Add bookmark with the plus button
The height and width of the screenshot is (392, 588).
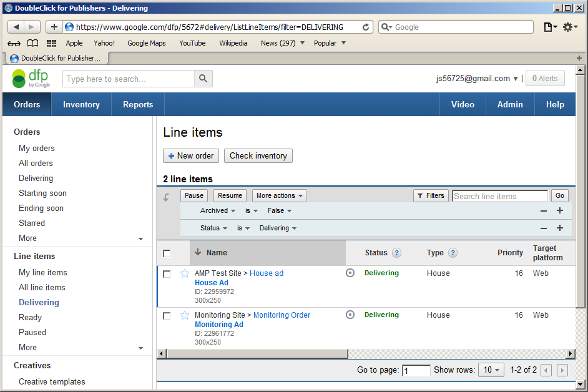(x=54, y=27)
